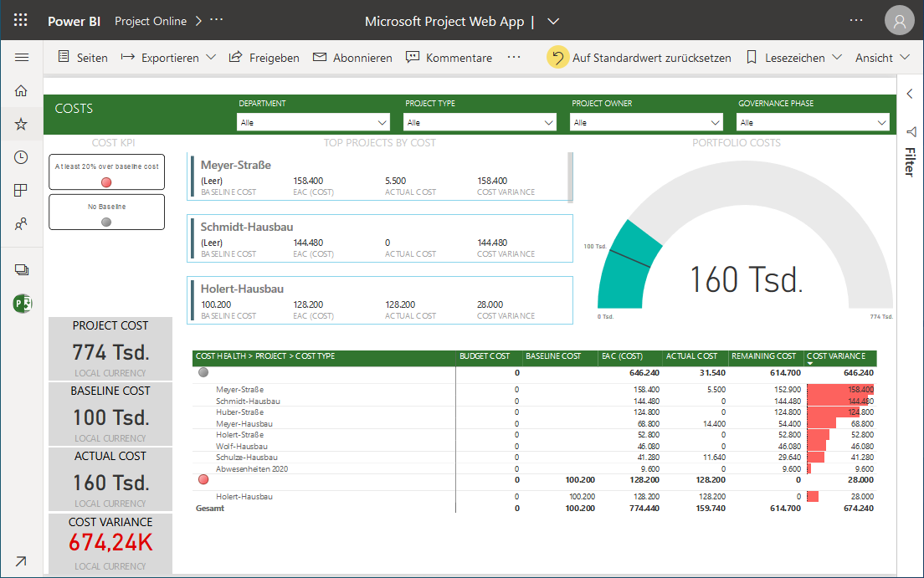Open the Project Online workspace icon
Viewport: 924px width, 578px height.
coord(23,304)
